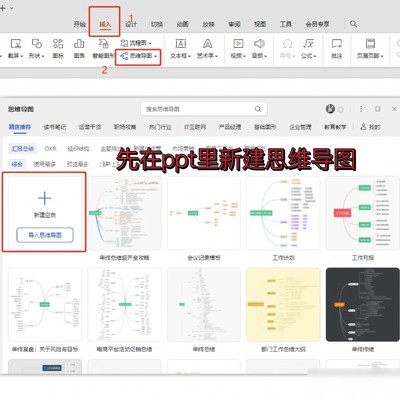Click the 导入思维导图 button
400x400 pixels.
click(x=45, y=235)
